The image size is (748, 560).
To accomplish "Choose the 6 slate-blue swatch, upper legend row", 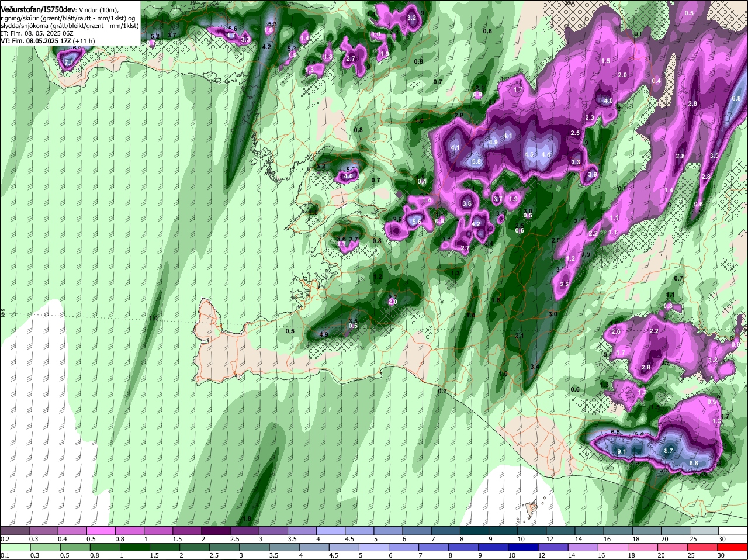I will point(417,530).
